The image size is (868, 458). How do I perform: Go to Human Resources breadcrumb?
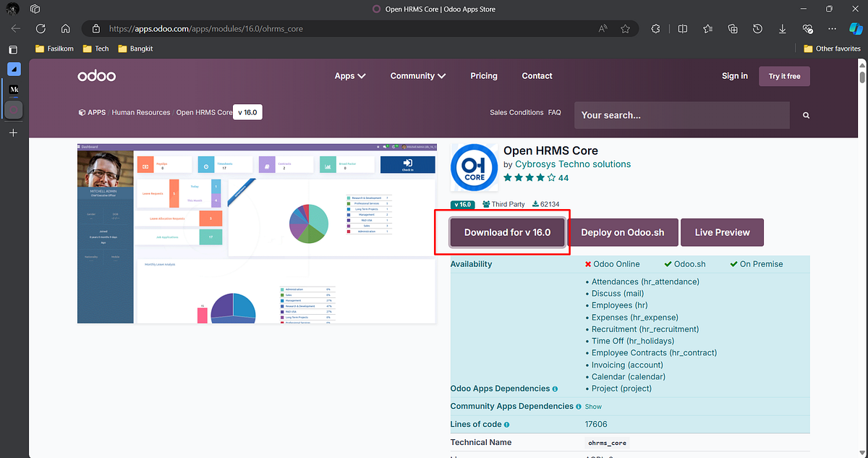[141, 113]
